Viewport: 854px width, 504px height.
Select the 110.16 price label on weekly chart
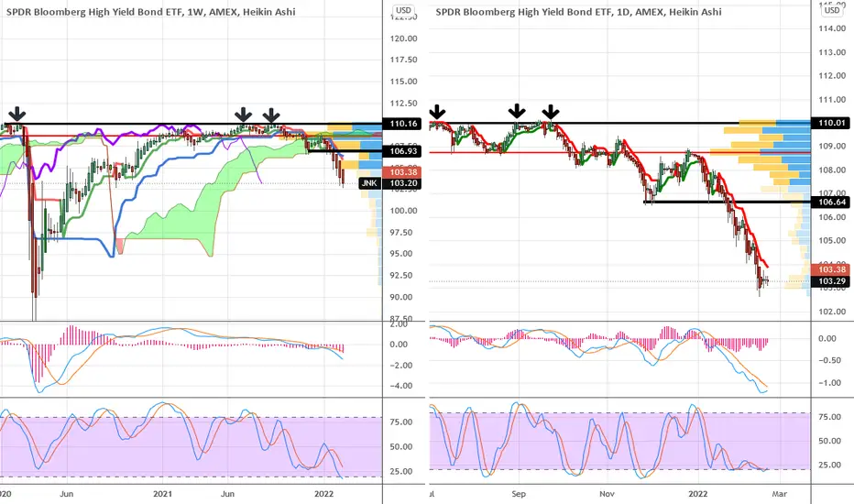pyautogui.click(x=403, y=124)
